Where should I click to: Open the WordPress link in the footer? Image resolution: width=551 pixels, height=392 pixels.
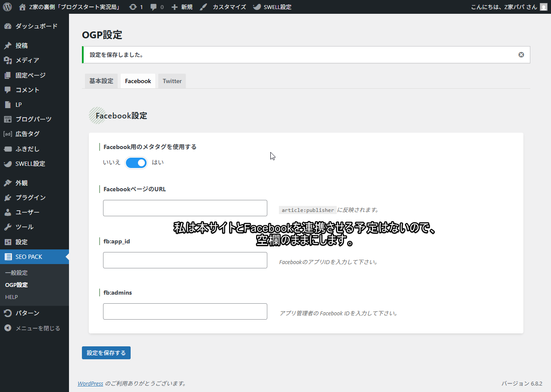[x=90, y=383]
